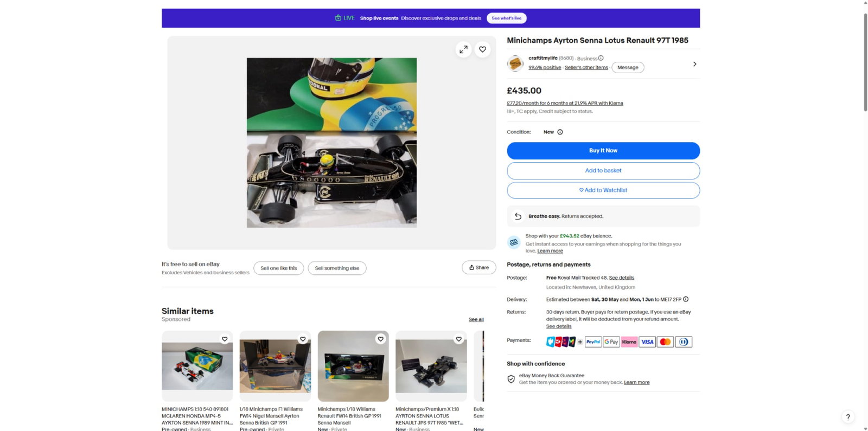See all similar items
Screen dimensions: 868x431
(476, 319)
